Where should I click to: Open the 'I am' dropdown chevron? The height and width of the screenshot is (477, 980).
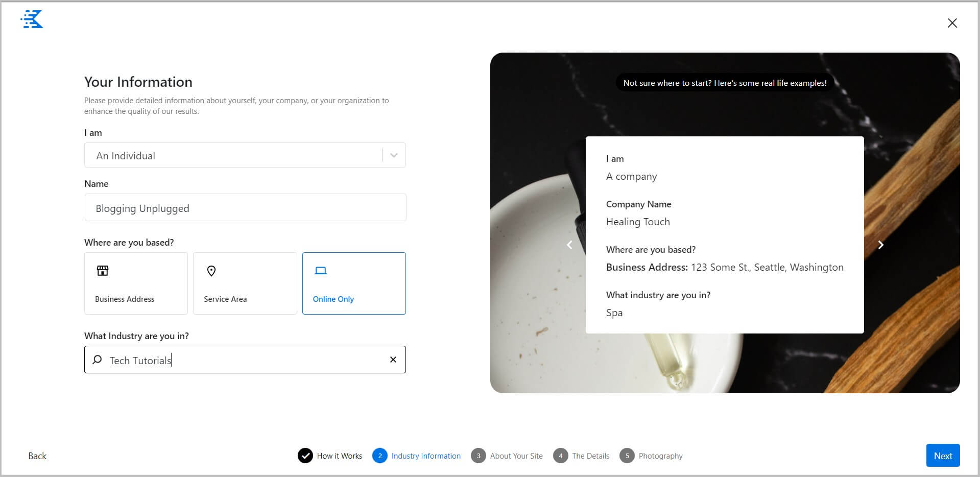point(394,155)
